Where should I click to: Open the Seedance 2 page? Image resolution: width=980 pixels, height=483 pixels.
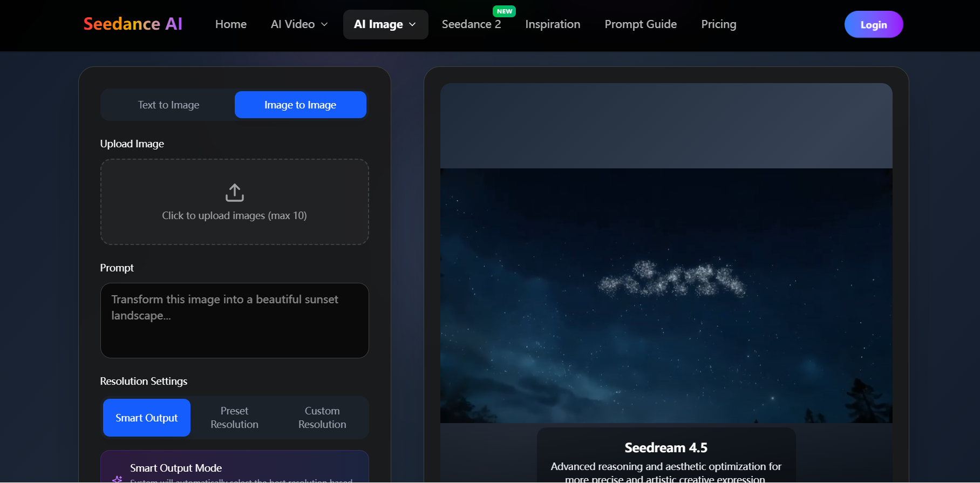(x=471, y=24)
